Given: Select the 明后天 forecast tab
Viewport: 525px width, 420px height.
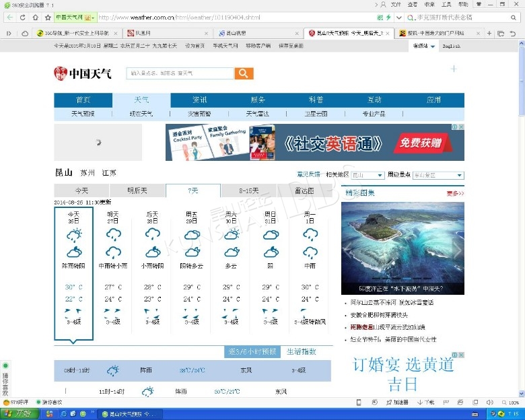Looking at the screenshot, I should (137, 190).
